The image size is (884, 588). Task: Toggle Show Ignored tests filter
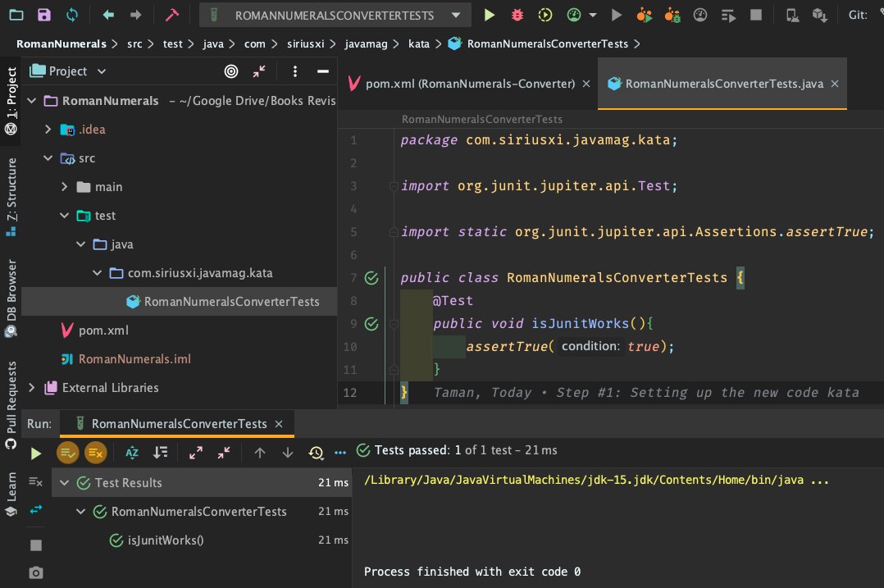[95, 452]
